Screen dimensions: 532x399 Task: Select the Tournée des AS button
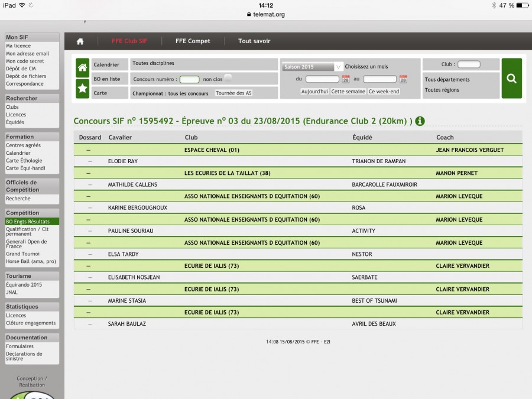click(233, 93)
